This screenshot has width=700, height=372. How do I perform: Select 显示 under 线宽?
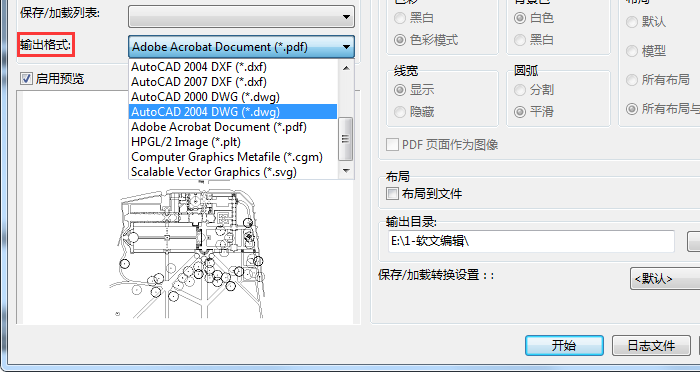(400, 90)
